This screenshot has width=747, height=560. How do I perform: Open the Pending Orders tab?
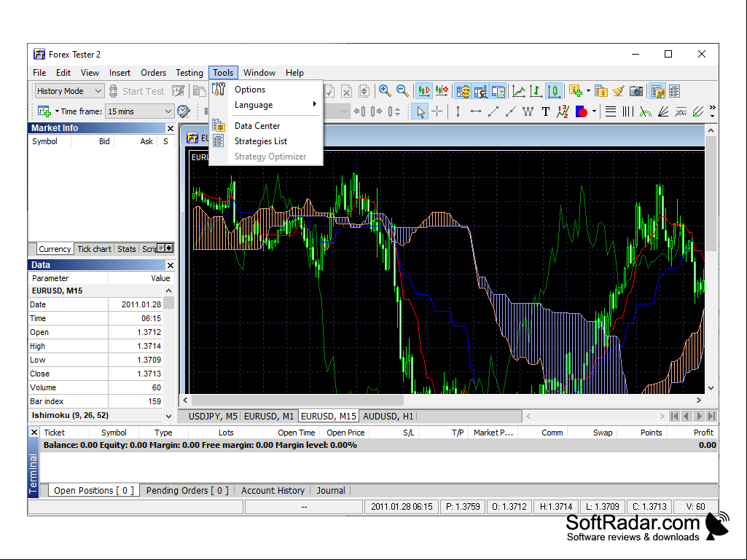(187, 491)
